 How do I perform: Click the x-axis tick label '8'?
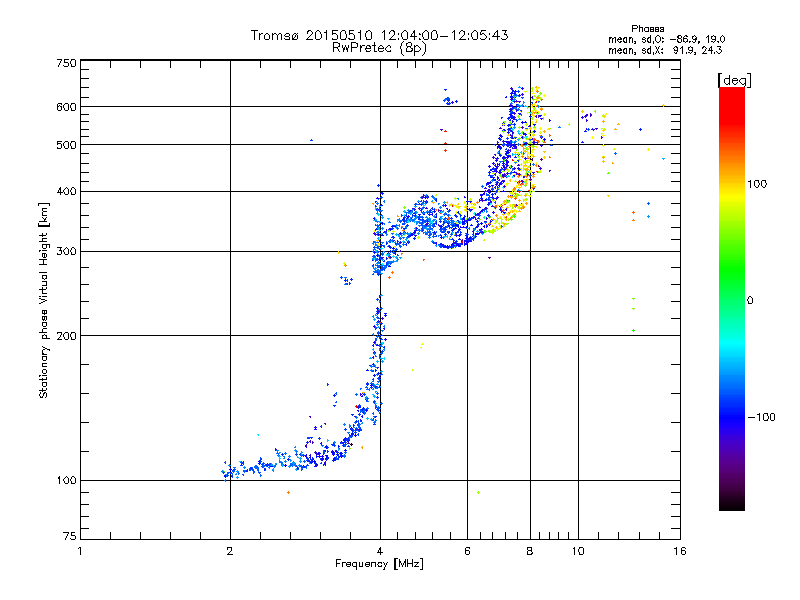530,551
